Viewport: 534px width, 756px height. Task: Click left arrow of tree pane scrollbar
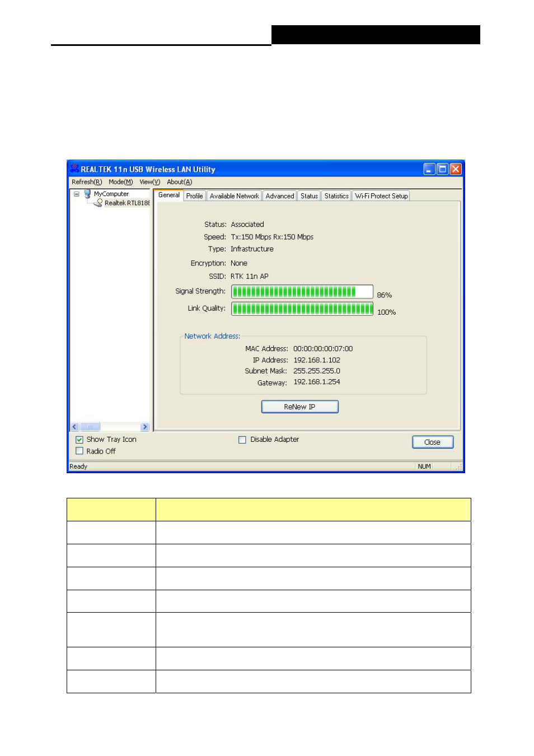[74, 427]
